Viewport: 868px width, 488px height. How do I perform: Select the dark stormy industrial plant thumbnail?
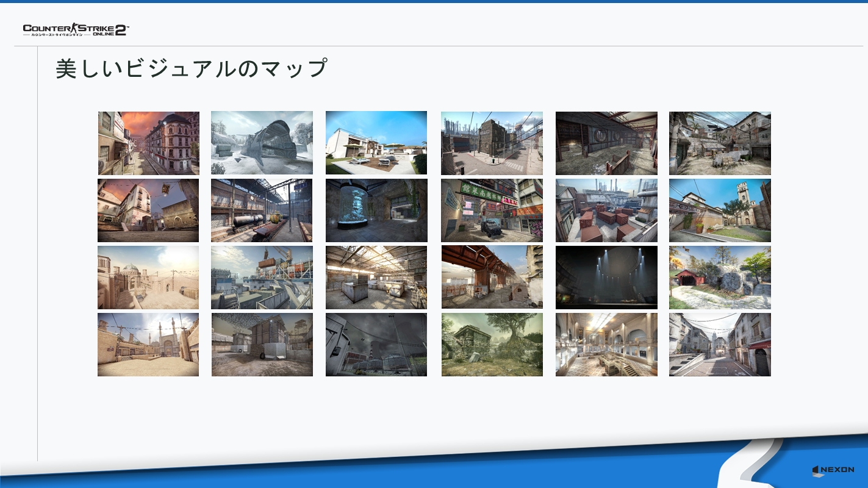click(376, 345)
